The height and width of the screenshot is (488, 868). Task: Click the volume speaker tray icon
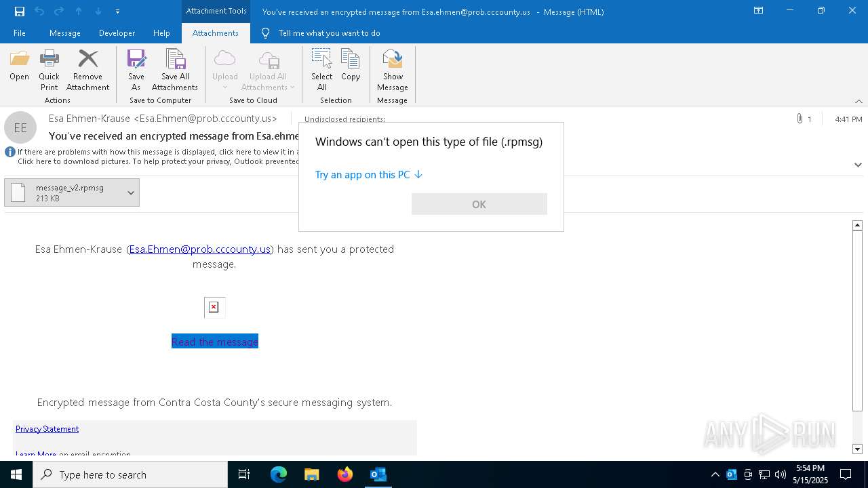tap(781, 474)
